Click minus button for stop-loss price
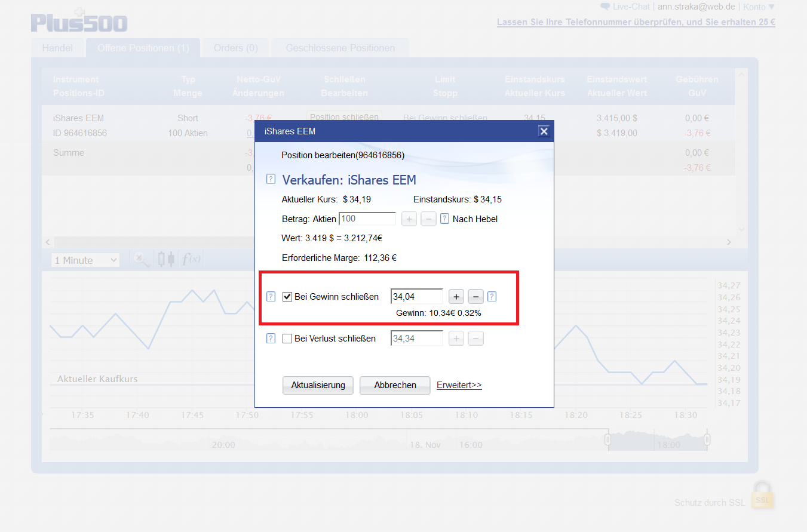This screenshot has width=807, height=532. pyautogui.click(x=475, y=339)
